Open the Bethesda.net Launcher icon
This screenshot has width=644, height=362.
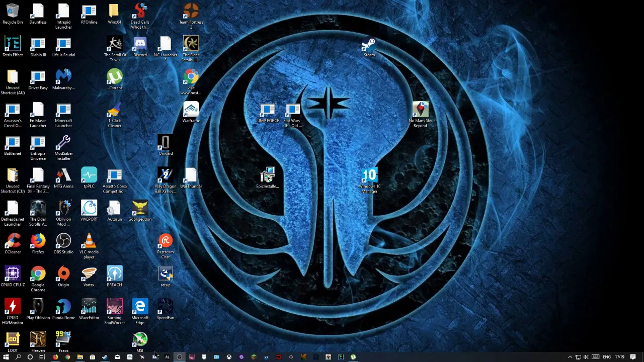click(13, 213)
